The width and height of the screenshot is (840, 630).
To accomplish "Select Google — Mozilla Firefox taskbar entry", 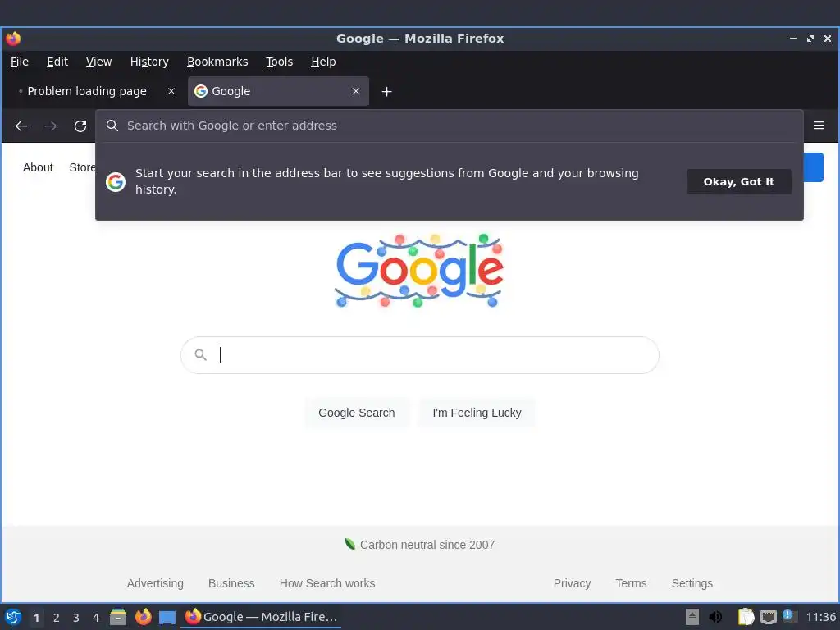I will [x=261, y=617].
